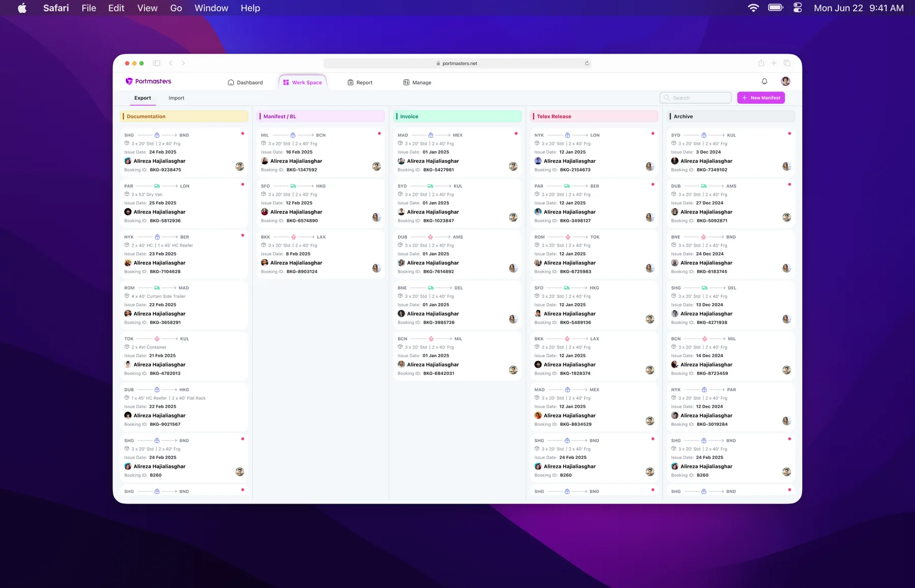Click the assignee avatar on BKG-7349102 card
Screen dimensions: 915x588
[786, 166]
